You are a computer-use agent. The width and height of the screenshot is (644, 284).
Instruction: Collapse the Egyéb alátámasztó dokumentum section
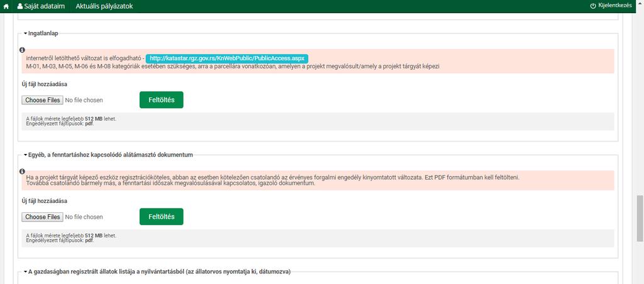point(108,155)
